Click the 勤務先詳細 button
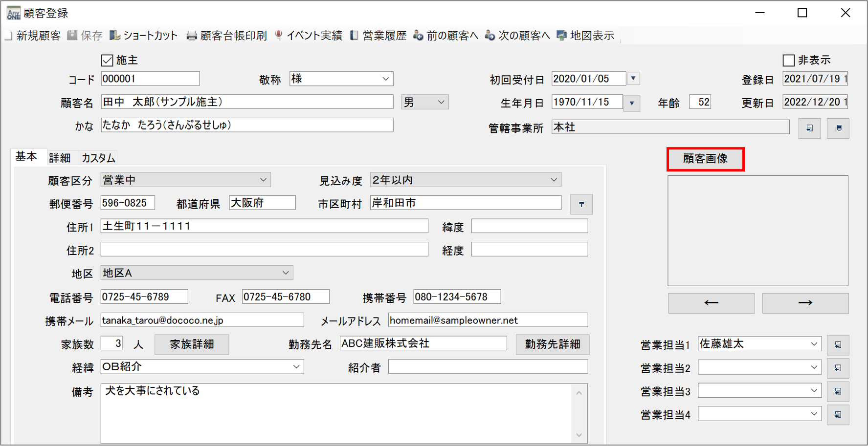868x446 pixels. point(552,344)
